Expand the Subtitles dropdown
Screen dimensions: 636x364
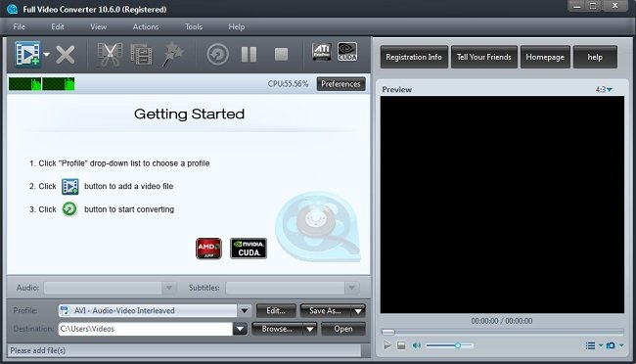click(x=351, y=288)
